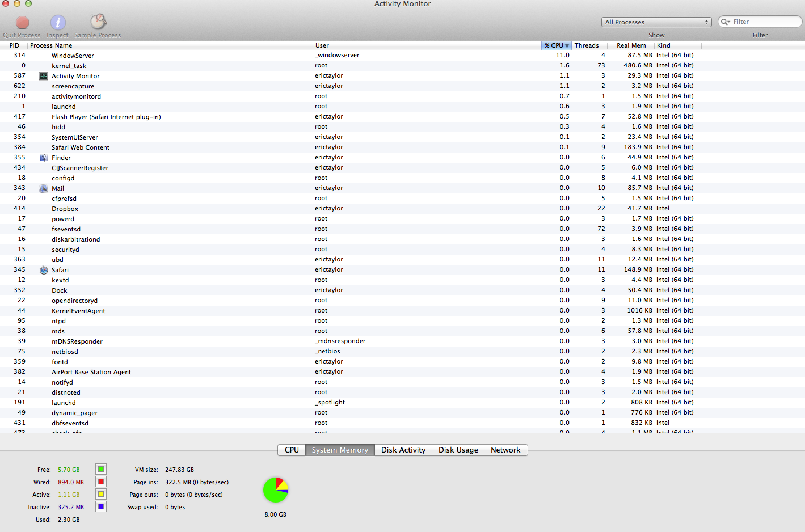Screen dimensions: 805x532
Task: Click the Quit Process stop icon
Action: [x=22, y=23]
